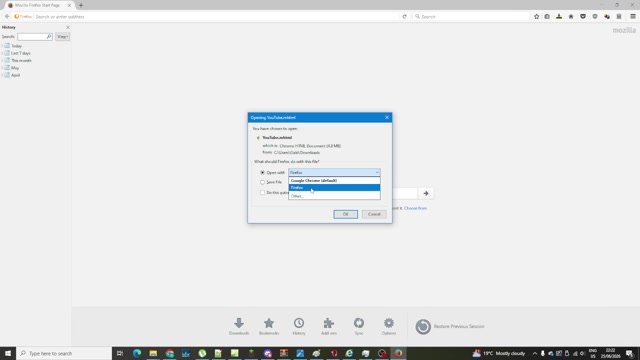Click the reload button in address bar

(x=404, y=16)
